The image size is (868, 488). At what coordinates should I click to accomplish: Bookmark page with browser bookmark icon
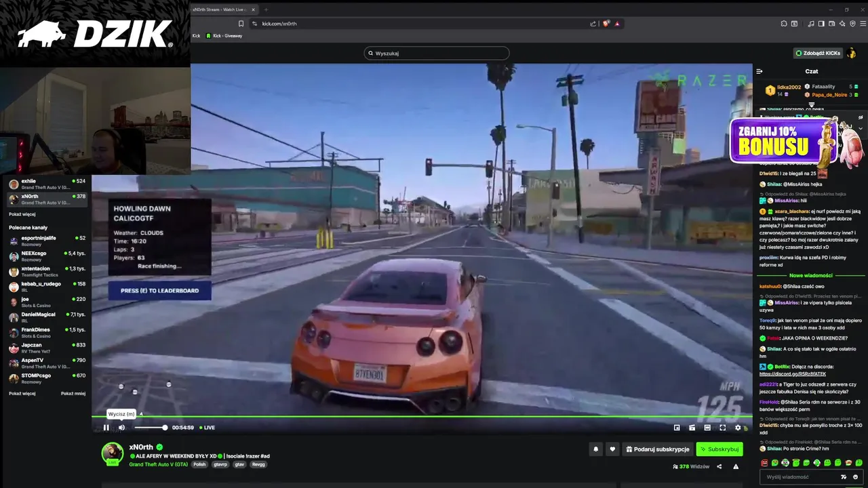pos(241,24)
